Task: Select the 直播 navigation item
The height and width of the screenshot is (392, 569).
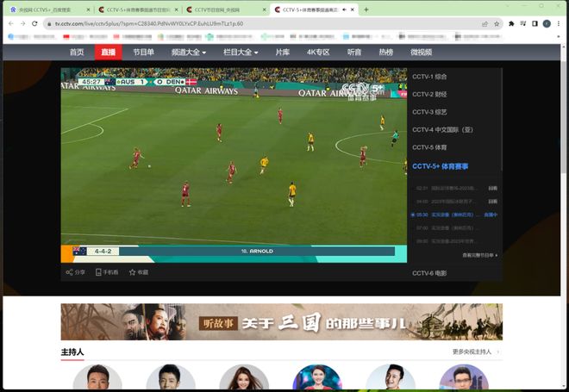Action: click(x=108, y=53)
